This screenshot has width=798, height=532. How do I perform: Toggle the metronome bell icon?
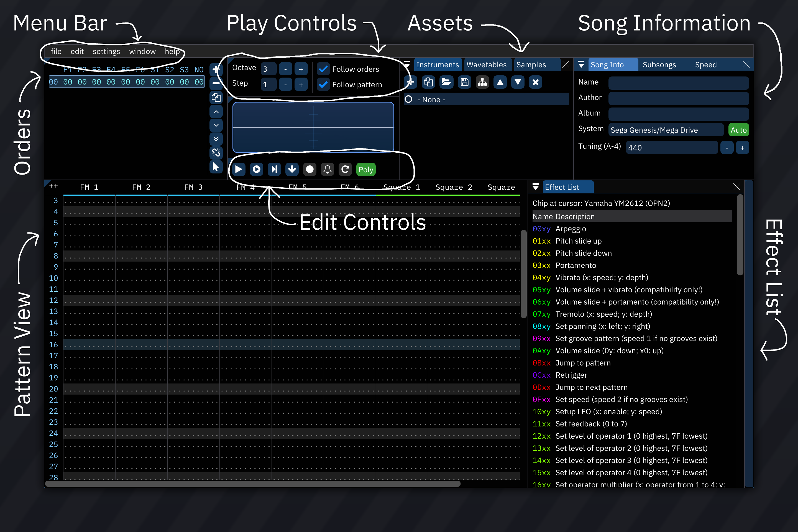(328, 169)
